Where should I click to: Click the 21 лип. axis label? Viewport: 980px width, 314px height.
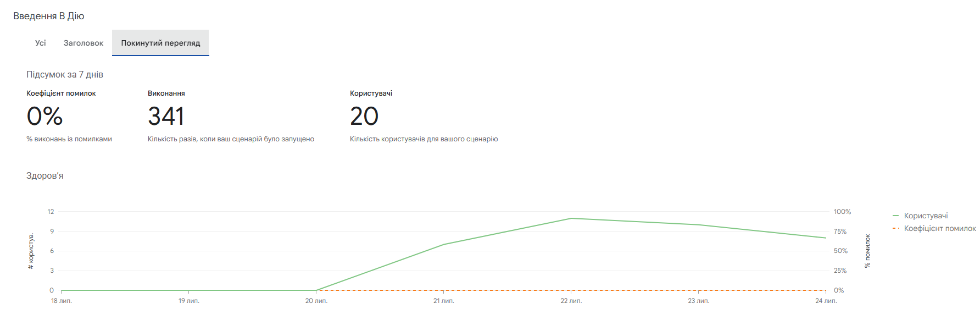tap(444, 301)
